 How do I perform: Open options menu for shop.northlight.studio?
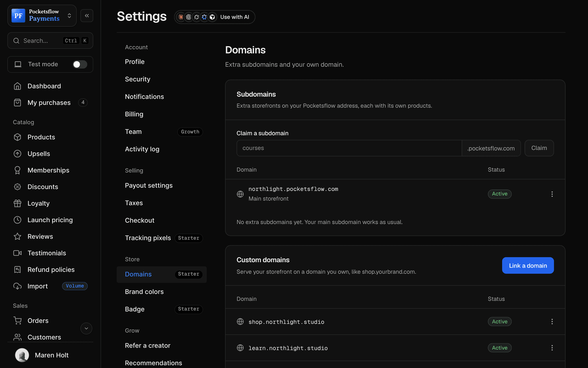point(552,322)
